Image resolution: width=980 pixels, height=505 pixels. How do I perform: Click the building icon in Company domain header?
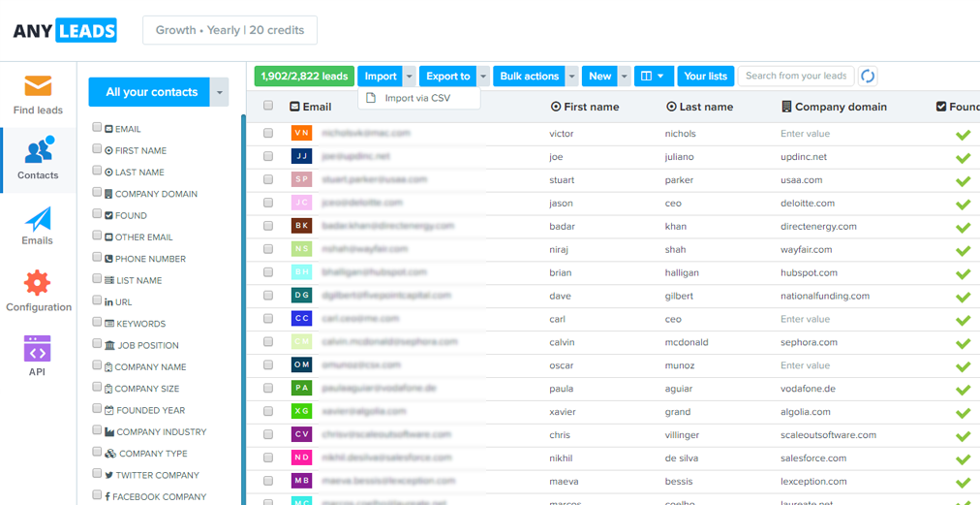(787, 107)
